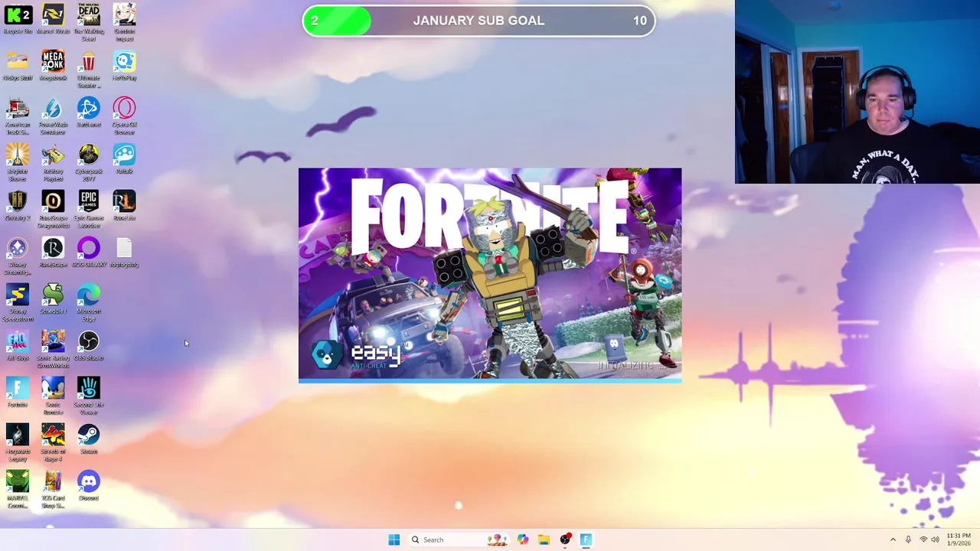This screenshot has width=980, height=551.
Task: Click the Fortnite splash screen image
Action: coord(490,275)
